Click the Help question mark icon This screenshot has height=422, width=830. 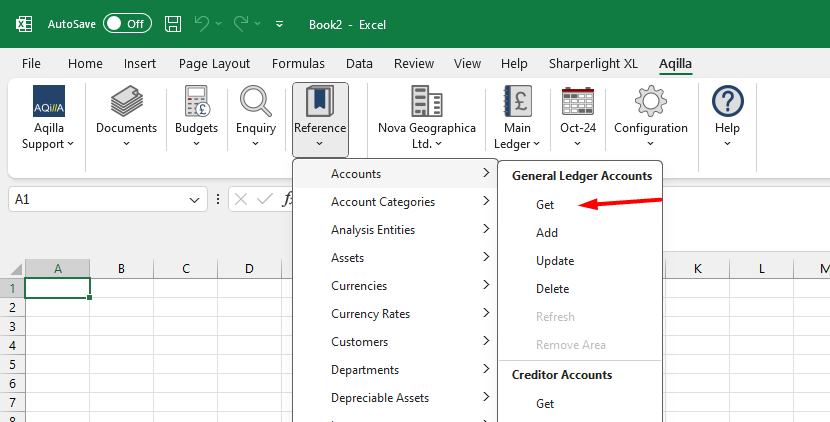click(x=727, y=102)
